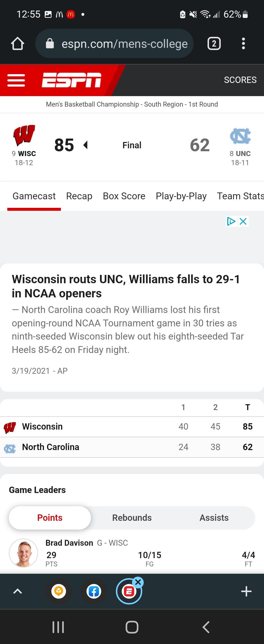Select the Assists game leaders toggle
The image size is (264, 644).
click(214, 517)
